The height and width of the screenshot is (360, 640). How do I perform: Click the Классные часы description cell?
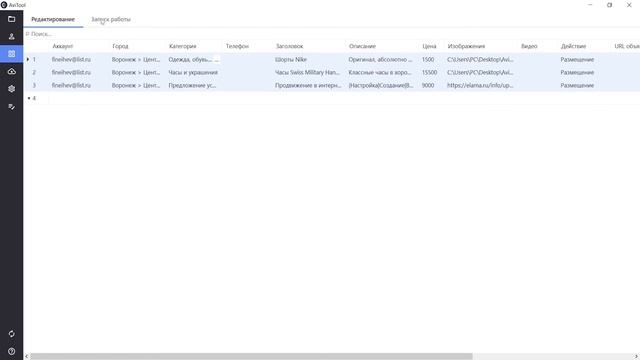pos(380,72)
